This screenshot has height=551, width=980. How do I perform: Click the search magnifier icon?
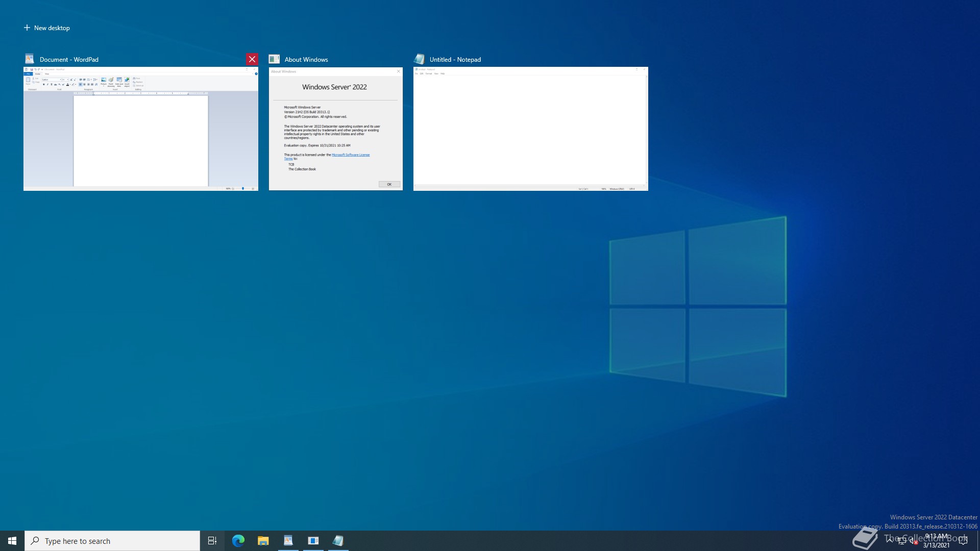[35, 541]
